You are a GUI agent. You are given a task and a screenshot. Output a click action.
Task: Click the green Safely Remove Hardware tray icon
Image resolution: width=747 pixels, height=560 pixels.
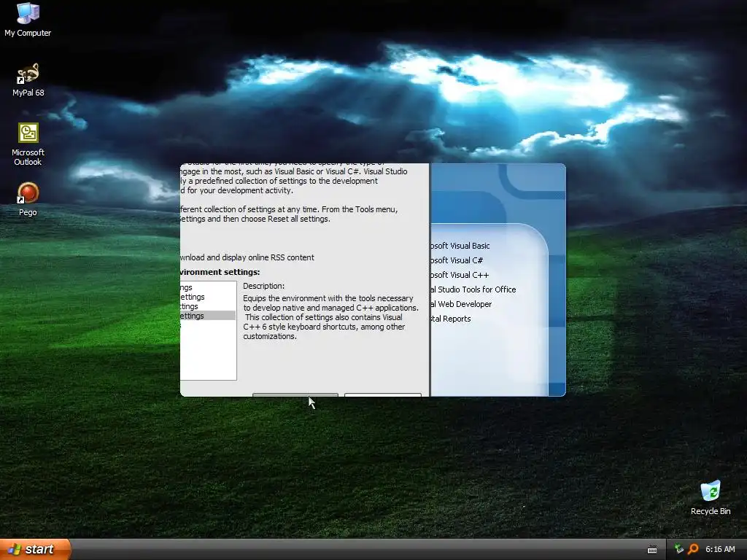click(679, 549)
